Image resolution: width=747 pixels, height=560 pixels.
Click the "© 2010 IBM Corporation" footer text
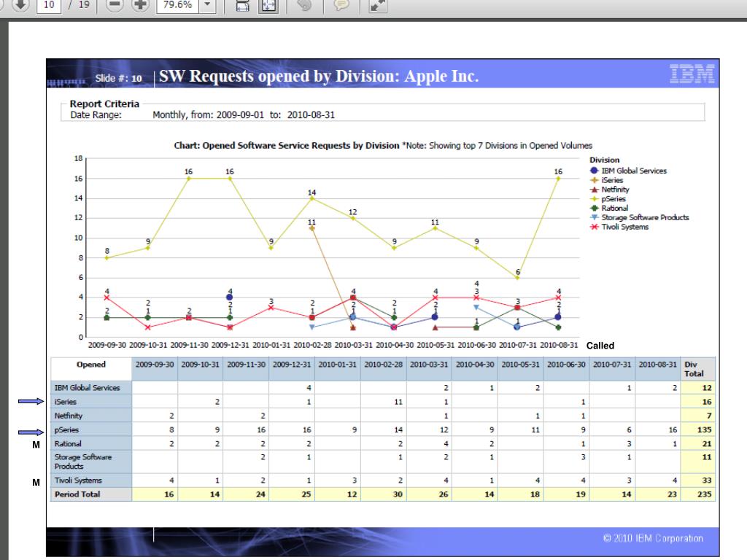coord(653,538)
